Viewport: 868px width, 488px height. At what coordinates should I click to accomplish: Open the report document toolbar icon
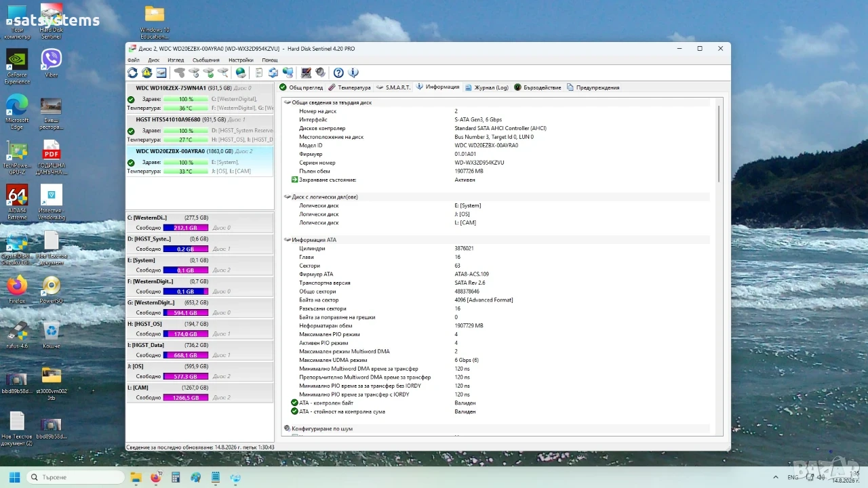258,73
